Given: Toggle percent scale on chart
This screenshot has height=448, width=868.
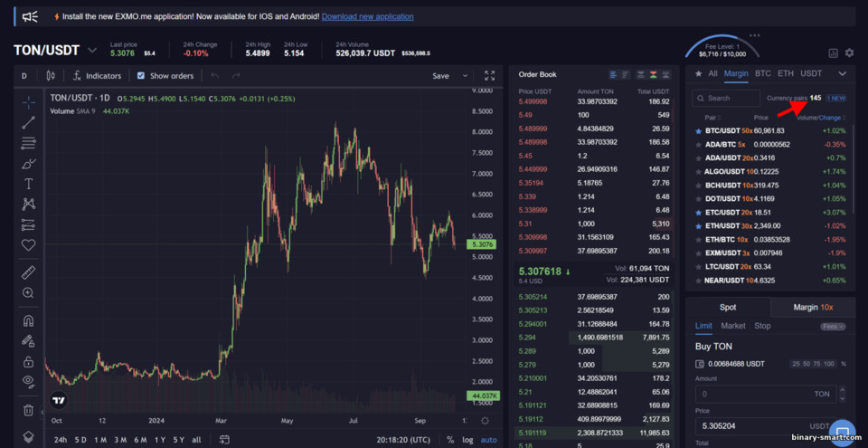Looking at the screenshot, I should [450, 440].
